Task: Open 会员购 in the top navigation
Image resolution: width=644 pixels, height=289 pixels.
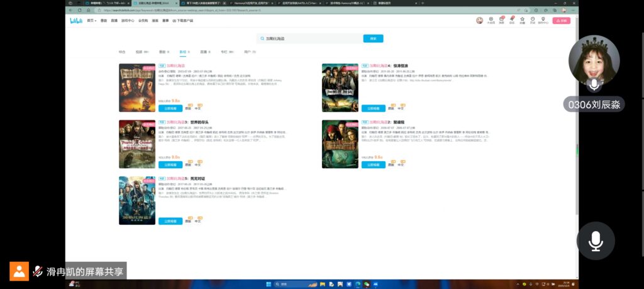Action: pyautogui.click(x=143, y=21)
